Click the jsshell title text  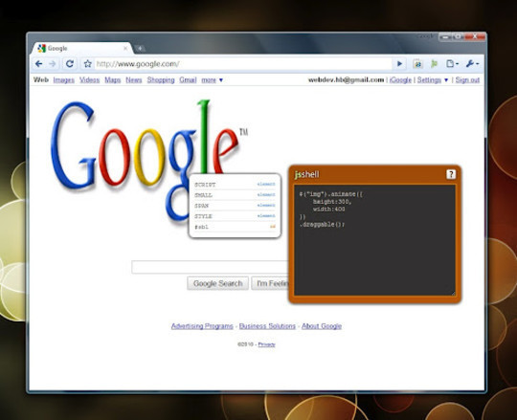pyautogui.click(x=306, y=174)
